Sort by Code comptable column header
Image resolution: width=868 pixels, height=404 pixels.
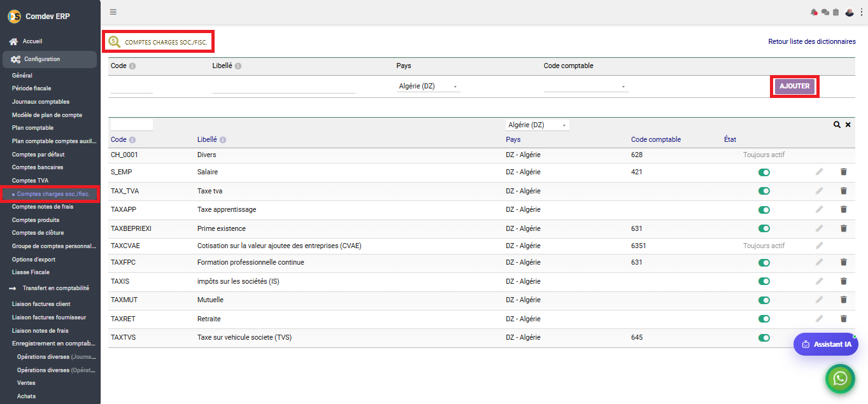(656, 140)
